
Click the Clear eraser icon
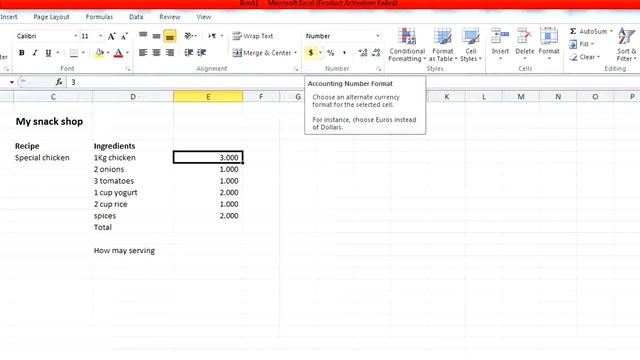click(573, 57)
